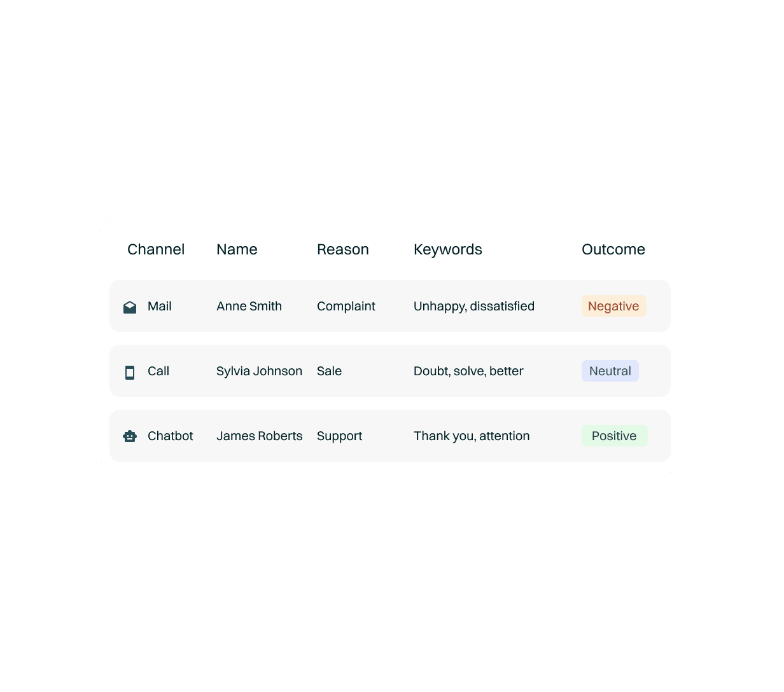Open James Roberts' name entry
Viewport: 784px width, 692px height.
[259, 436]
